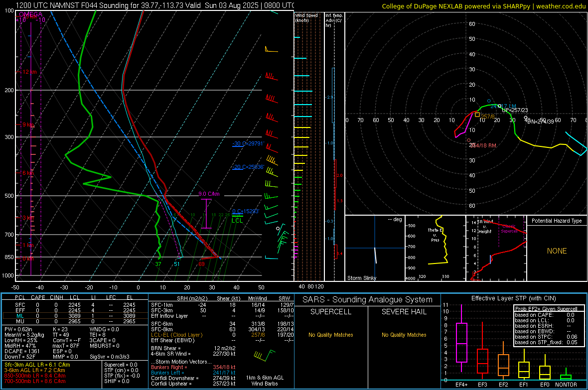The image size is (588, 390).
Task: Click the magenta 9.0 C/km lapse rate bracket
Action: pos(206,213)
